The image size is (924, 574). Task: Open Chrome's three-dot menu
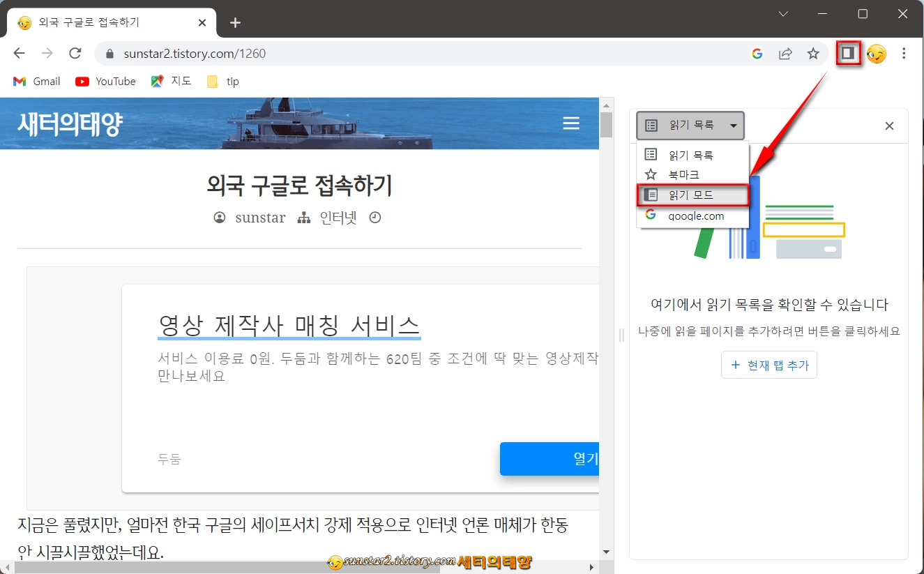[x=904, y=53]
